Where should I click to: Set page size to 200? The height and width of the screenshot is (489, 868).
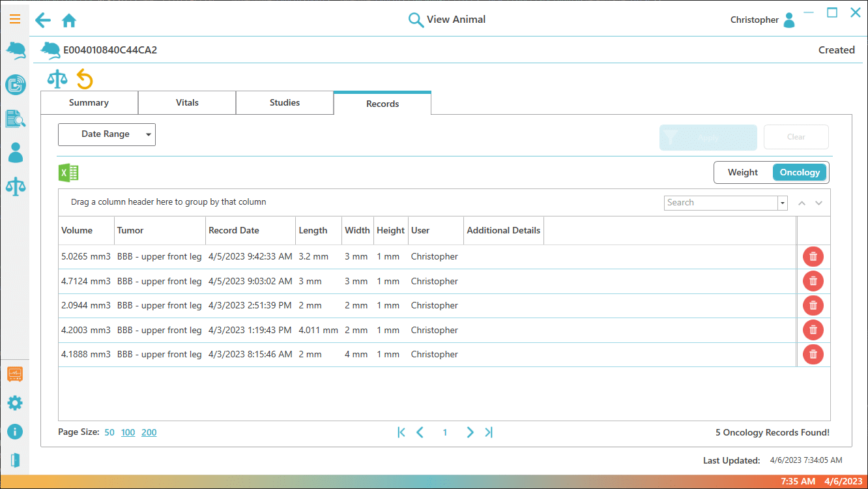pyautogui.click(x=149, y=432)
